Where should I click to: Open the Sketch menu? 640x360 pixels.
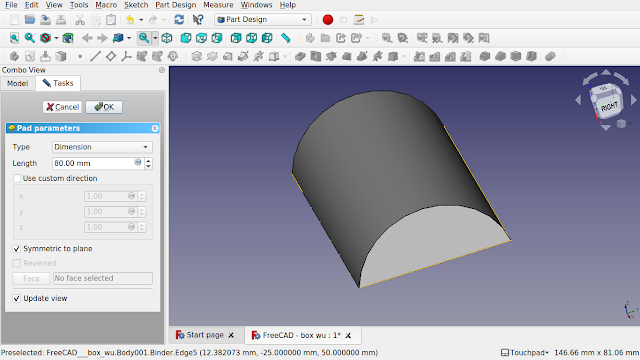[x=136, y=5]
